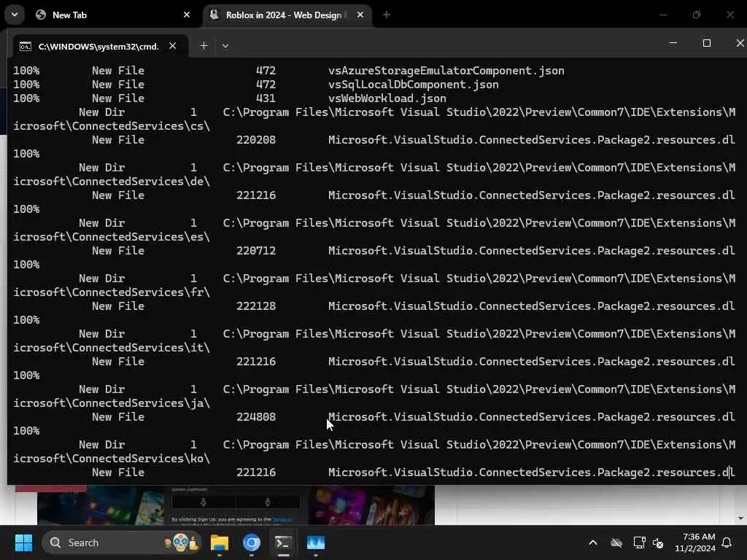
Task: Click the vsWebWorkload.json line
Action: (x=387, y=98)
